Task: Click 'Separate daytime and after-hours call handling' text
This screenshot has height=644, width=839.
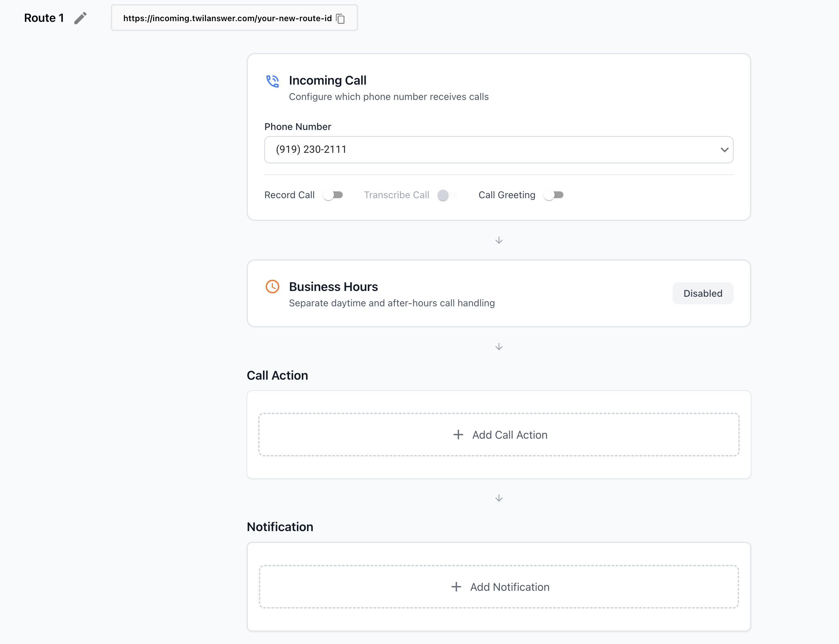Action: click(x=392, y=303)
